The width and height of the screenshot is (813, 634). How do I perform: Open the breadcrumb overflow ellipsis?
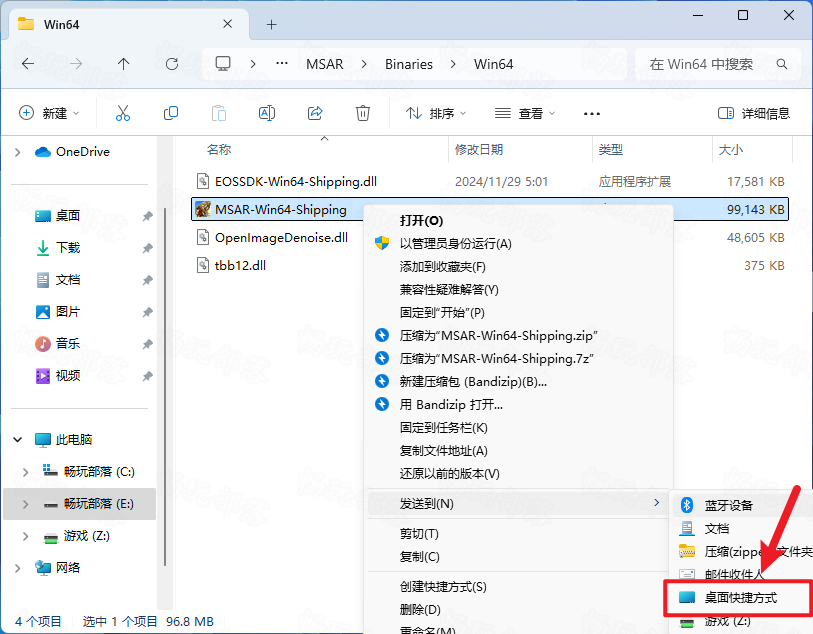(x=282, y=64)
